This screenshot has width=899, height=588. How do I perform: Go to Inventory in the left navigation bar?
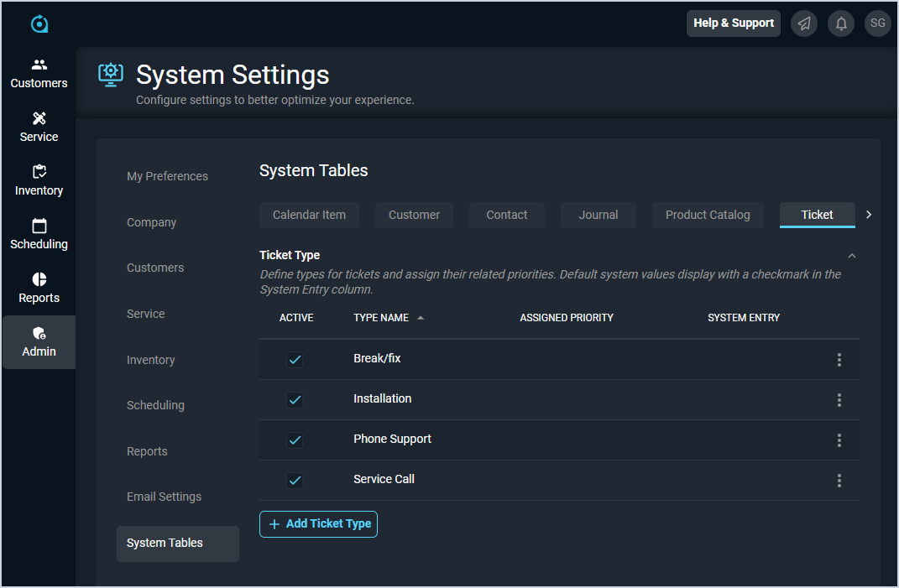[39, 180]
